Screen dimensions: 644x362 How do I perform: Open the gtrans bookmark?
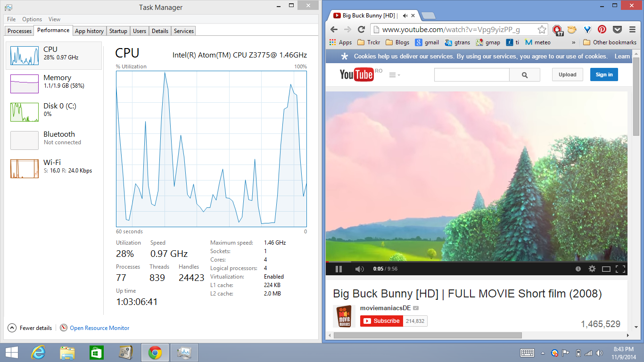click(457, 42)
